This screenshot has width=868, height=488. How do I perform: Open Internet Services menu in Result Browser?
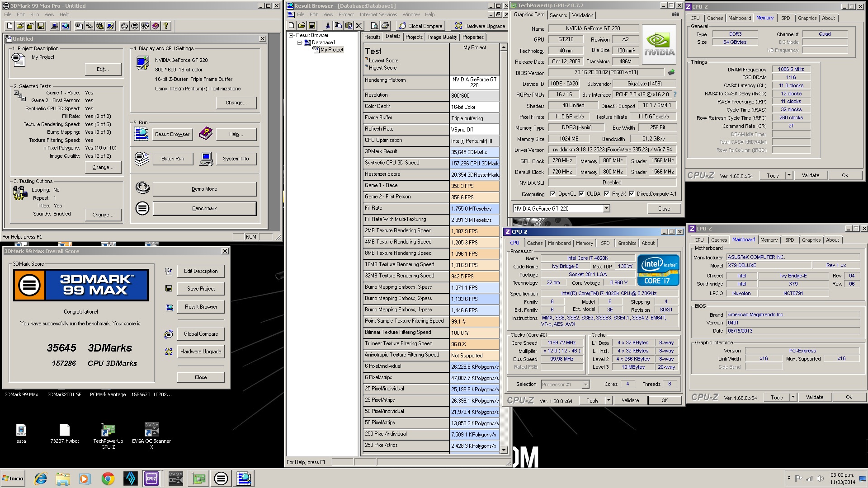tap(378, 14)
